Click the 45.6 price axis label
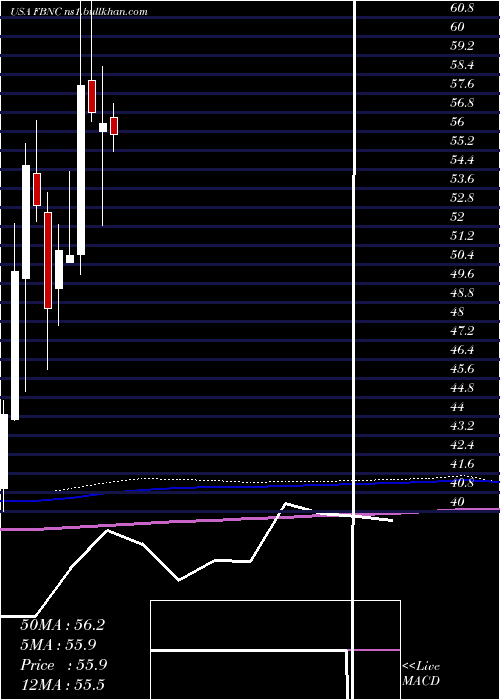 [x=462, y=369]
